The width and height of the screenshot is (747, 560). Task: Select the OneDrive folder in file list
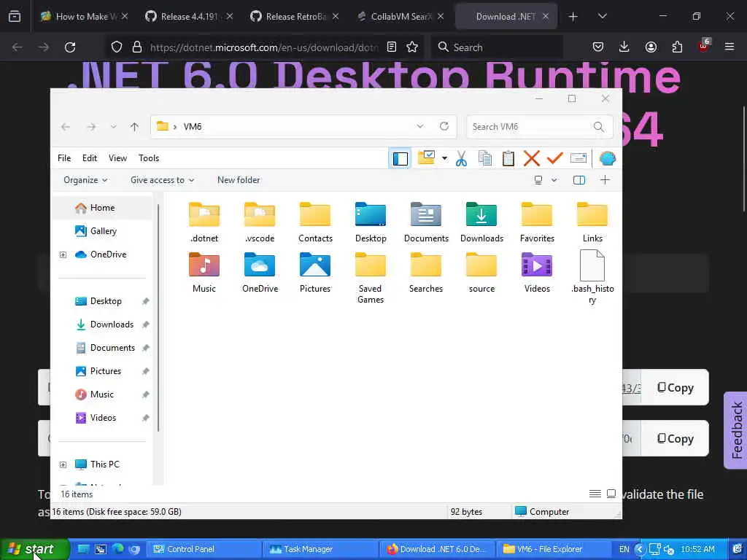260,273
